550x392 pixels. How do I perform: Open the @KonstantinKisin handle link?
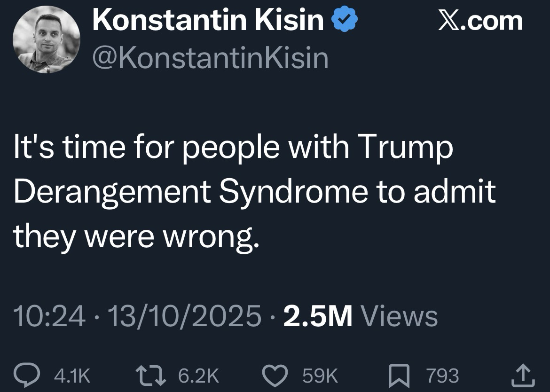click(211, 58)
